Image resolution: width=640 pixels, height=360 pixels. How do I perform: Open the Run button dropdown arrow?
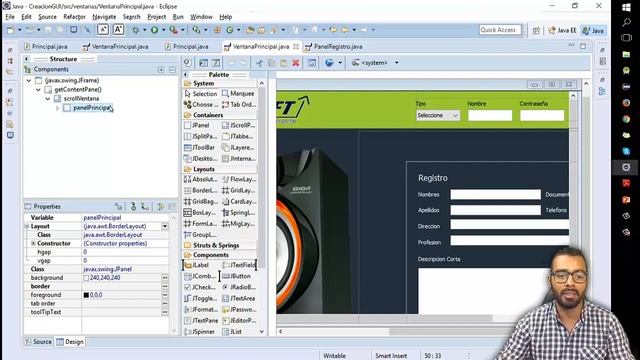163,30
